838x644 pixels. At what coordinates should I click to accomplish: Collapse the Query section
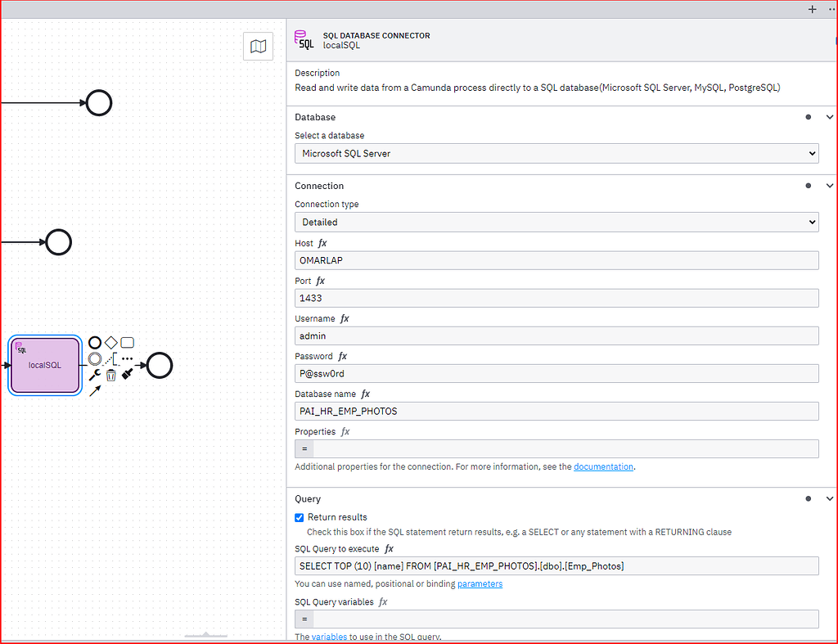point(829,498)
